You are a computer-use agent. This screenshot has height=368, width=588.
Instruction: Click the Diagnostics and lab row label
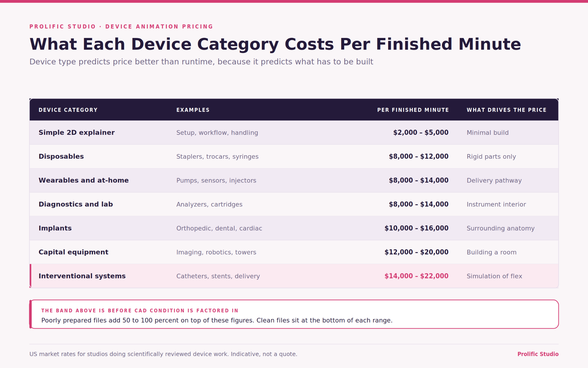point(76,204)
